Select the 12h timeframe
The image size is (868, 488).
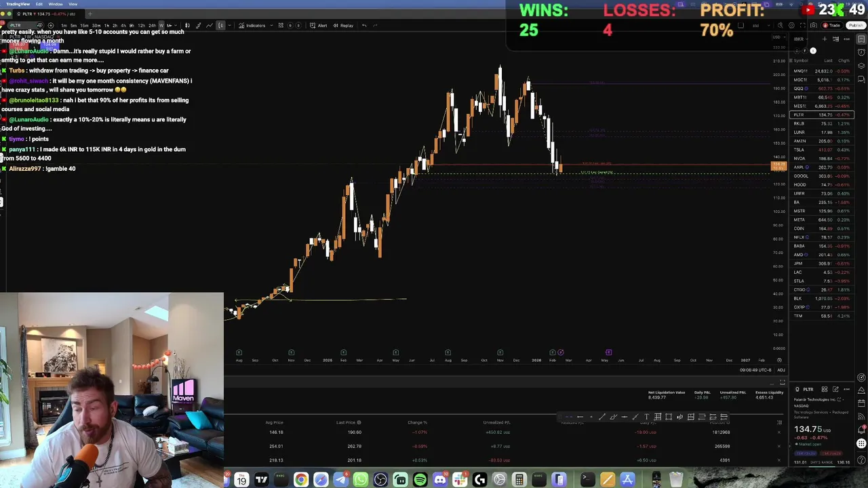[141, 26]
